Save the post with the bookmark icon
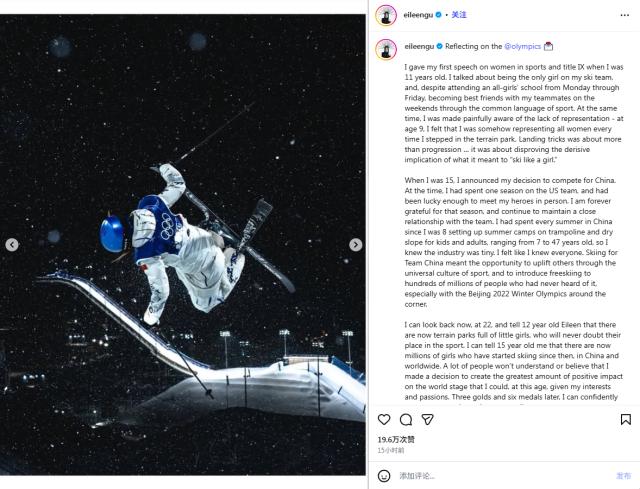The width and height of the screenshot is (640, 489). point(626,420)
